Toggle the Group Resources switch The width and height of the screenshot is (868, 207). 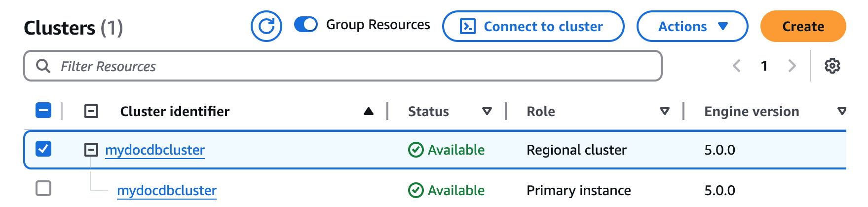305,25
